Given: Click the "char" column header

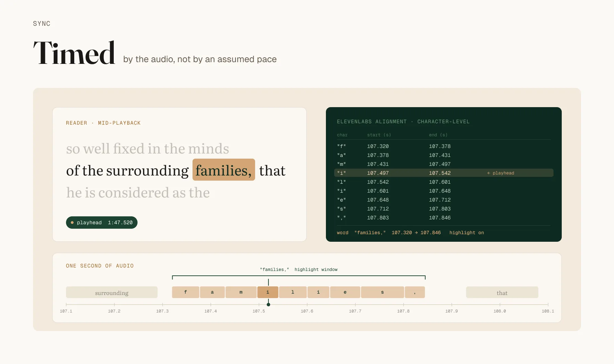Looking at the screenshot, I should point(342,135).
